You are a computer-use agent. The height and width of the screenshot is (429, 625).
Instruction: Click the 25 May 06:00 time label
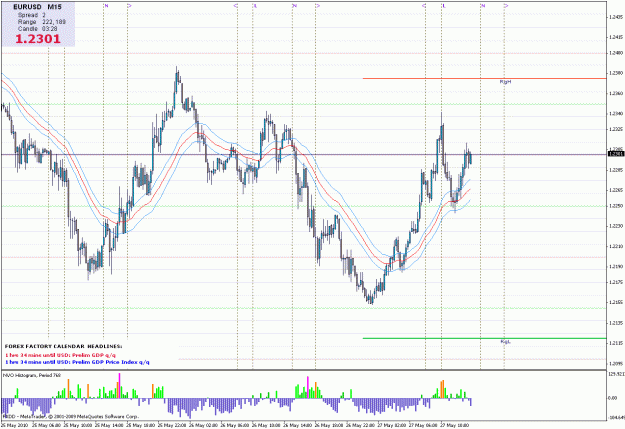46,425
